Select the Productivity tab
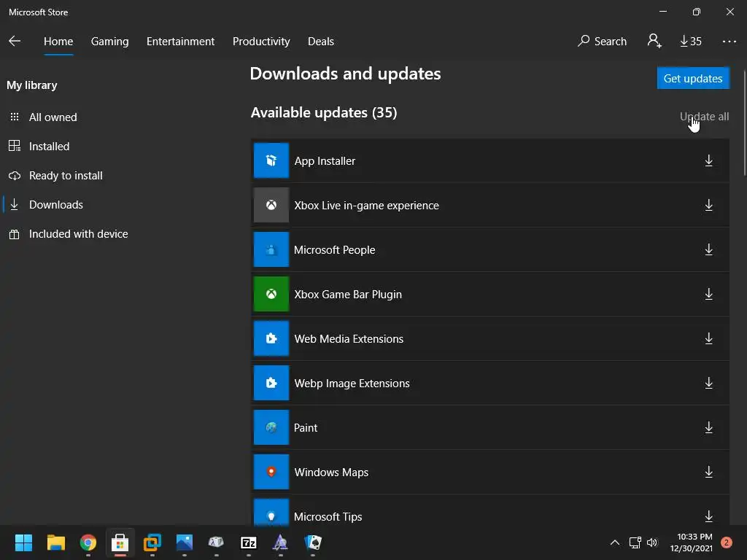The image size is (747, 560). click(x=261, y=42)
